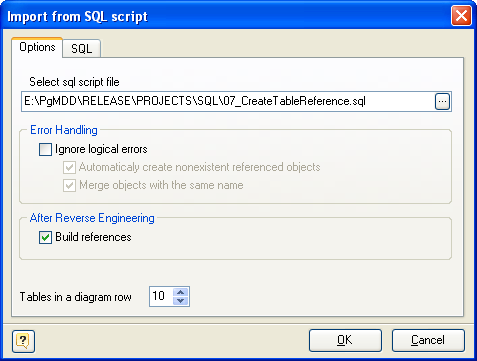
Task: Toggle Merge objects with the same name
Action: click(69, 185)
